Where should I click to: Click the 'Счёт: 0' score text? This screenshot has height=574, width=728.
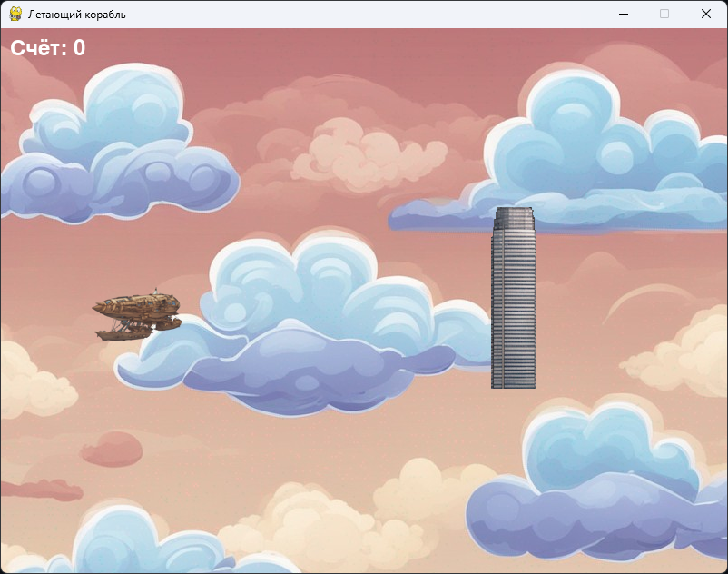(x=50, y=47)
